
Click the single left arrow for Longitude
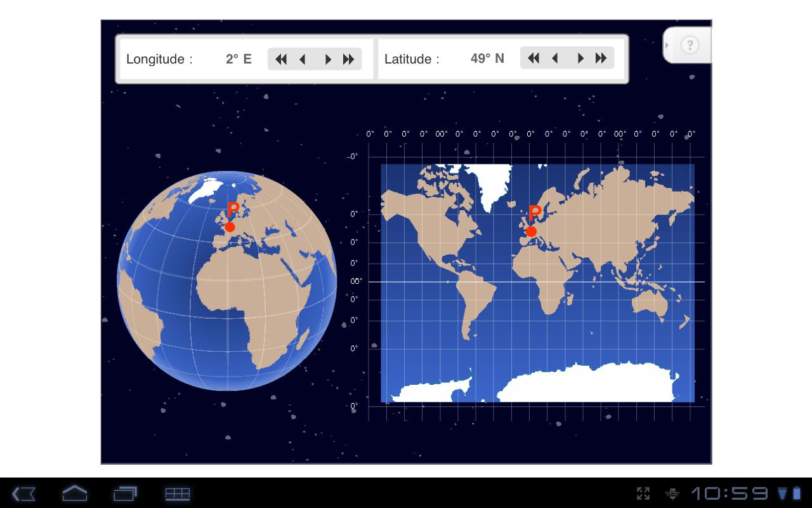[303, 58]
